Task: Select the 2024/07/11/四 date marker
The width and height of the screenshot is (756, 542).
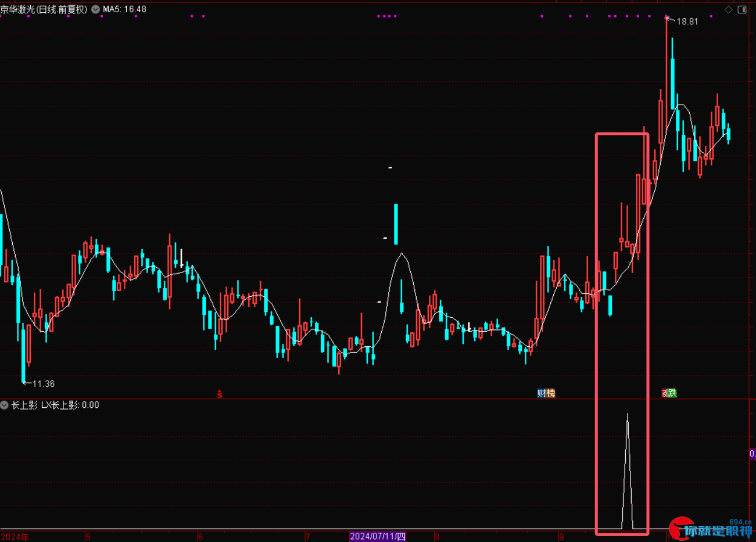Action: coord(378,536)
